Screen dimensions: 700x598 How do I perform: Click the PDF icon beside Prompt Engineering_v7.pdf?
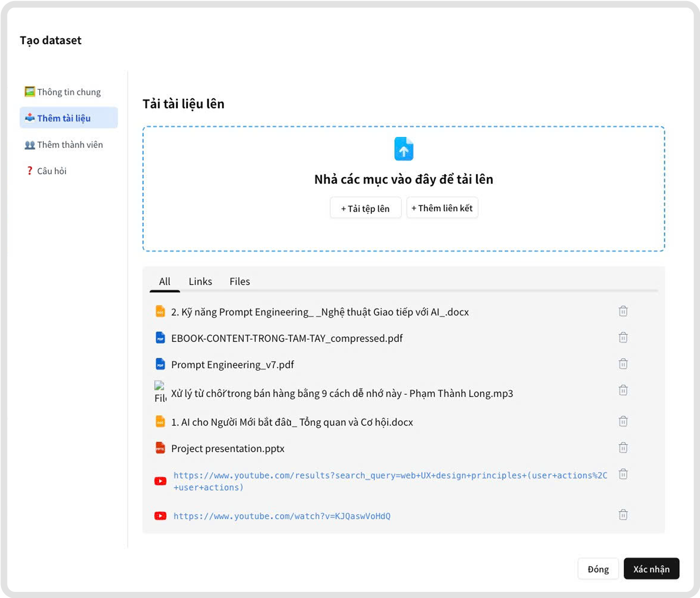coord(161,364)
